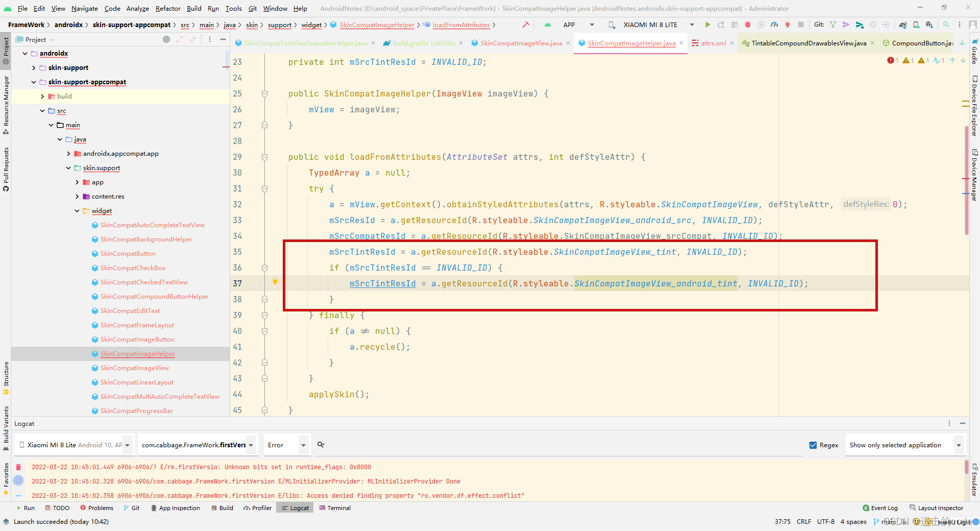Screen dimensions: 980x531
Task: Open the Refactor menu
Action: 168,8
